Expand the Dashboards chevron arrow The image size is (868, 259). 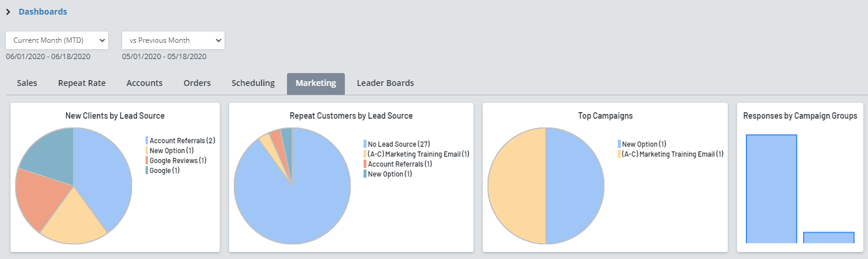coord(8,12)
